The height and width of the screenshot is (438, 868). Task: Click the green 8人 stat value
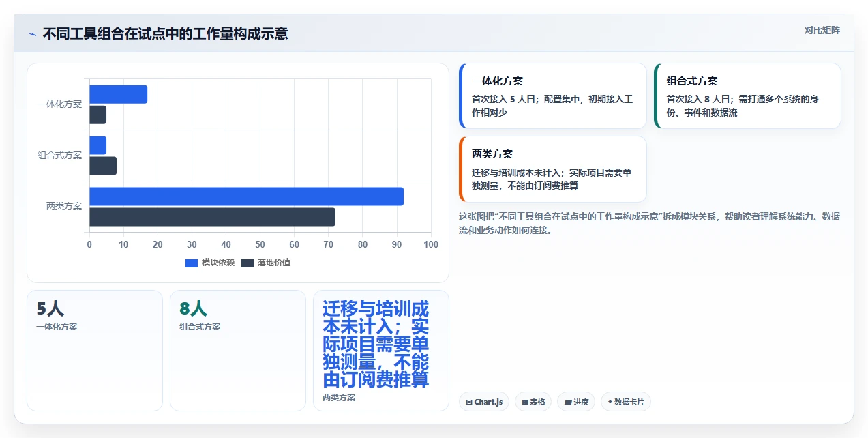coord(194,309)
